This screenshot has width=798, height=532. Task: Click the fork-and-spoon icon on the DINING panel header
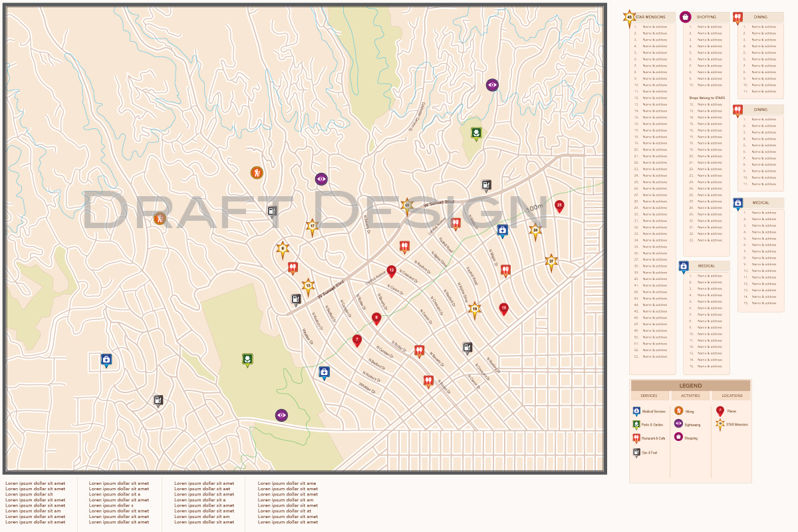[738, 16]
